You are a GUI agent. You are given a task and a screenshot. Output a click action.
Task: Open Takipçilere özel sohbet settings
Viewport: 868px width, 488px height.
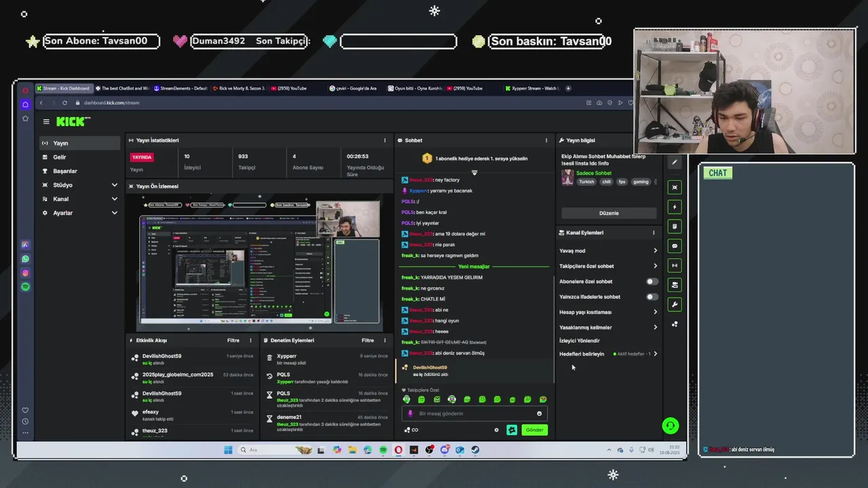coord(608,266)
